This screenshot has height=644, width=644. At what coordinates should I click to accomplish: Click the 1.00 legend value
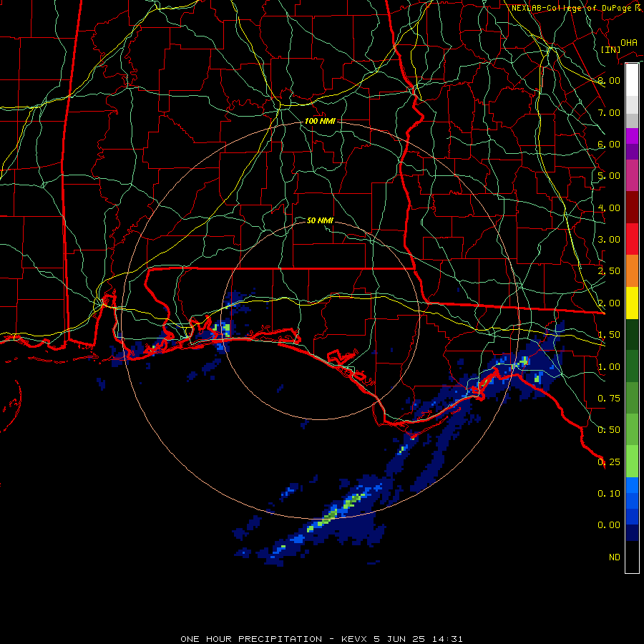point(609,367)
